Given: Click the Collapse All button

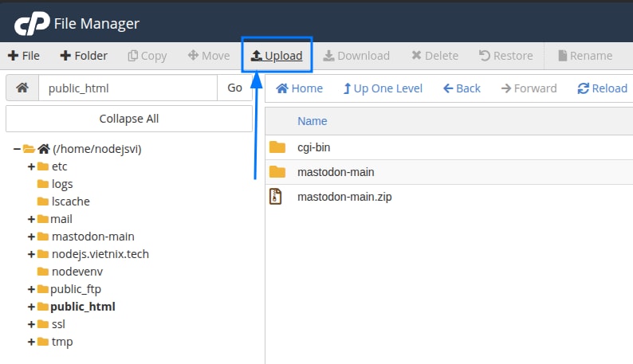Looking at the screenshot, I should [128, 119].
